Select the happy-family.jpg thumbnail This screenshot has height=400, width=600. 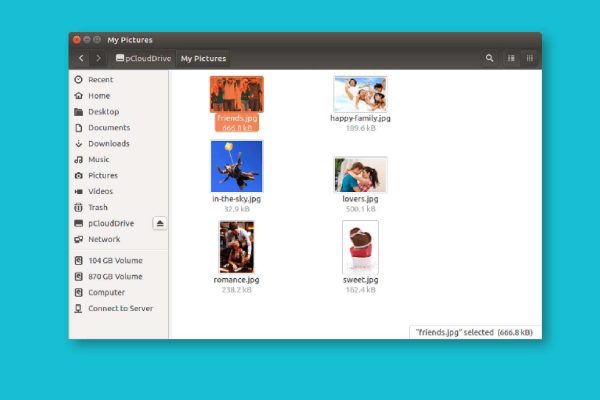click(360, 94)
